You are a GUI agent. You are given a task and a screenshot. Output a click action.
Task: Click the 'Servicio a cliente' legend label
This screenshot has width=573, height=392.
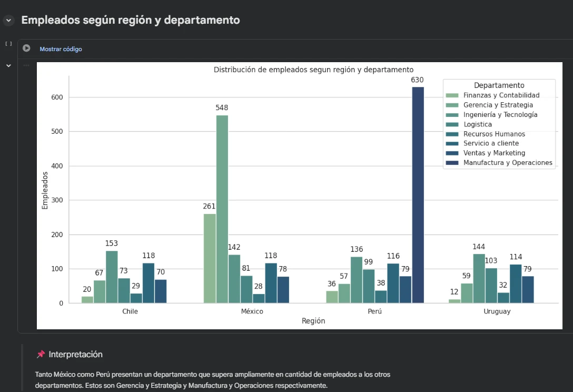(x=491, y=143)
